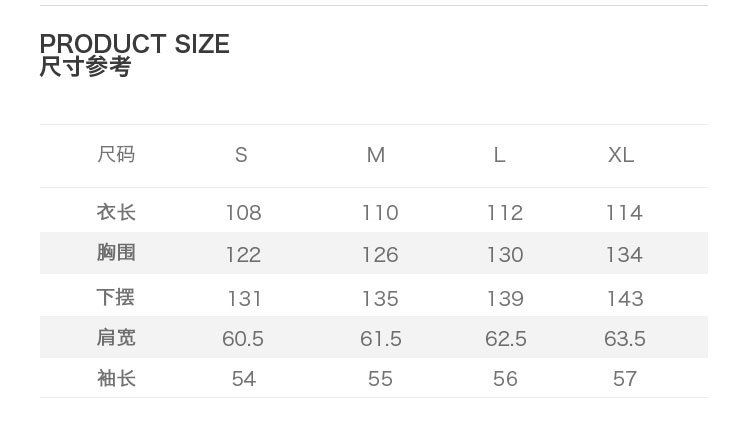Viewport: 750px width, 437px height.
Task: Select the L size column header
Action: click(499, 155)
